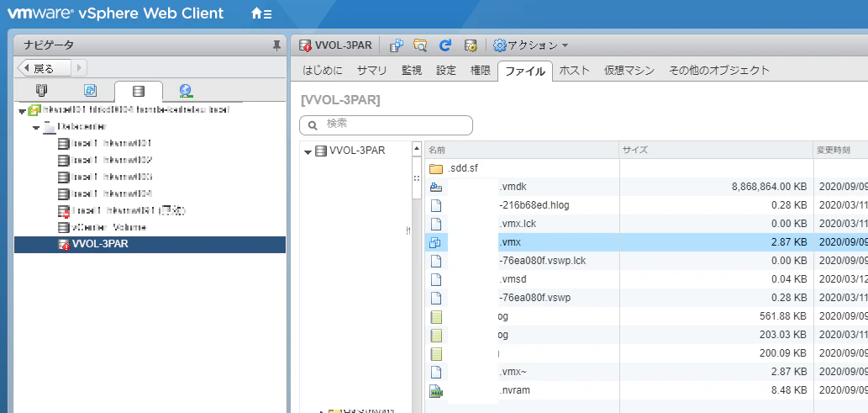
Task: Open the ホスト tab
Action: tap(574, 71)
